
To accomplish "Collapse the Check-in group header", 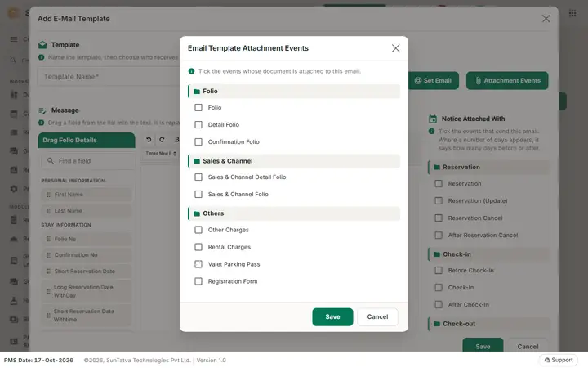I will (x=489, y=254).
